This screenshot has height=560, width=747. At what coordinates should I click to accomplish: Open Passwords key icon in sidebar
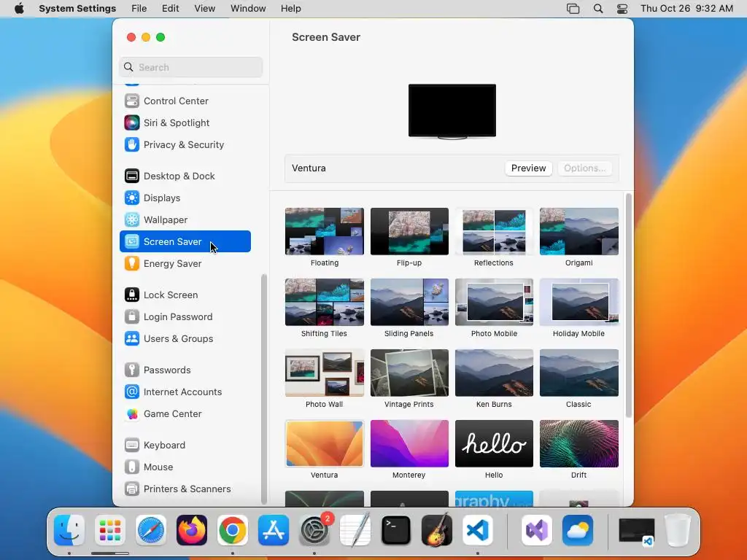click(x=132, y=370)
